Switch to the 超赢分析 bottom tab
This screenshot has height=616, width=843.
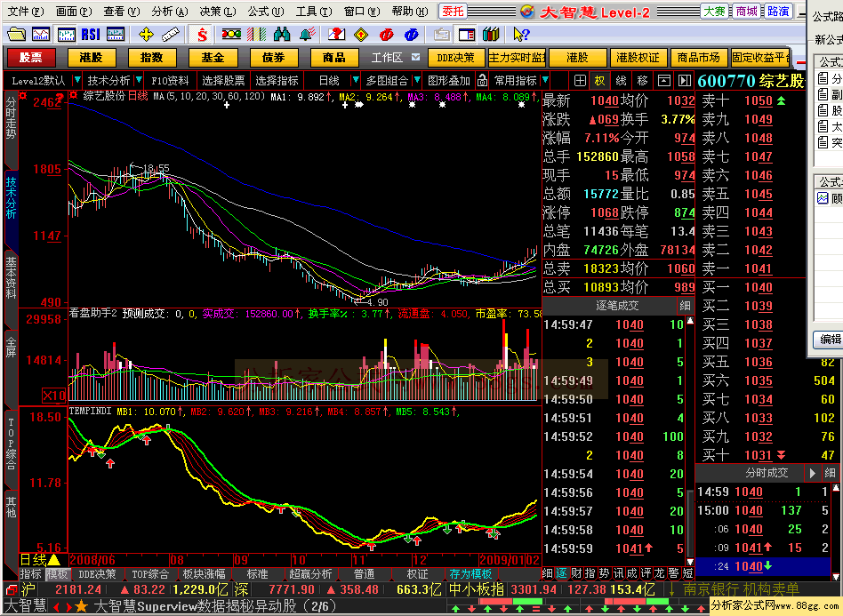point(310,574)
